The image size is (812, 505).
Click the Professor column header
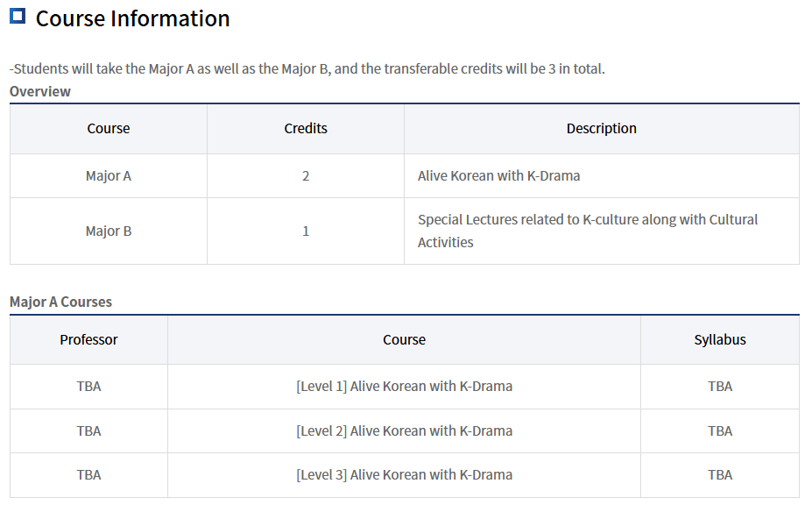pyautogui.click(x=88, y=339)
